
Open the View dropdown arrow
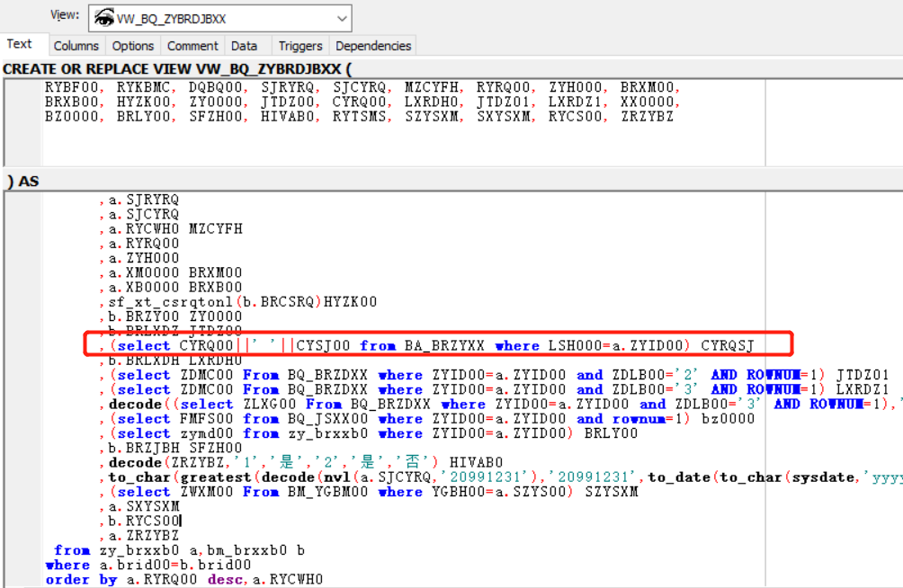pyautogui.click(x=342, y=18)
